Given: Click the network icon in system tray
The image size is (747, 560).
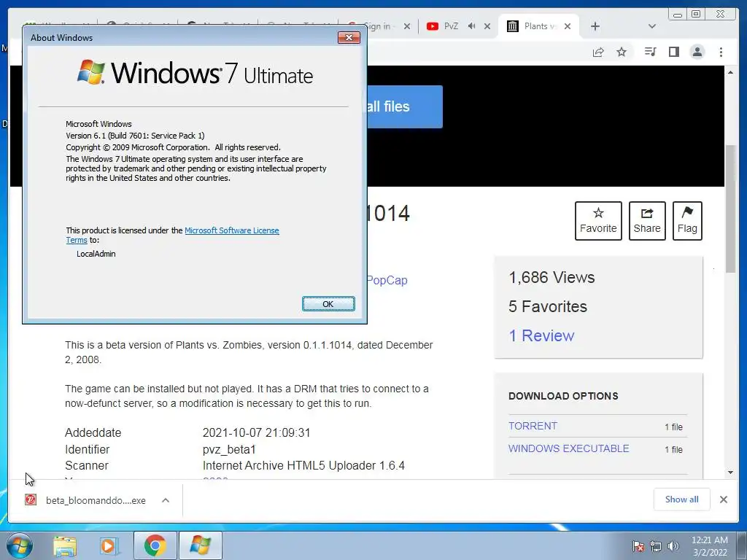Looking at the screenshot, I should [656, 546].
